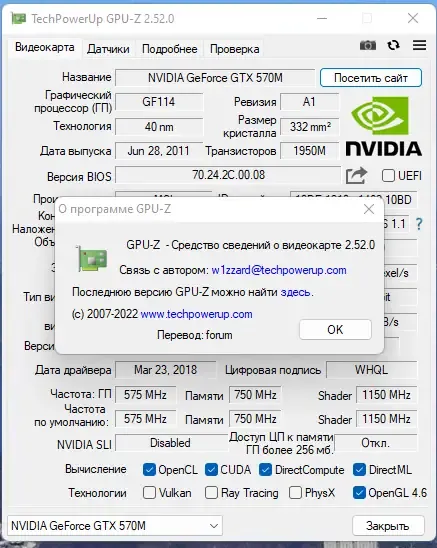
Task: Click the WHQL digital signature field
Action: click(x=372, y=370)
